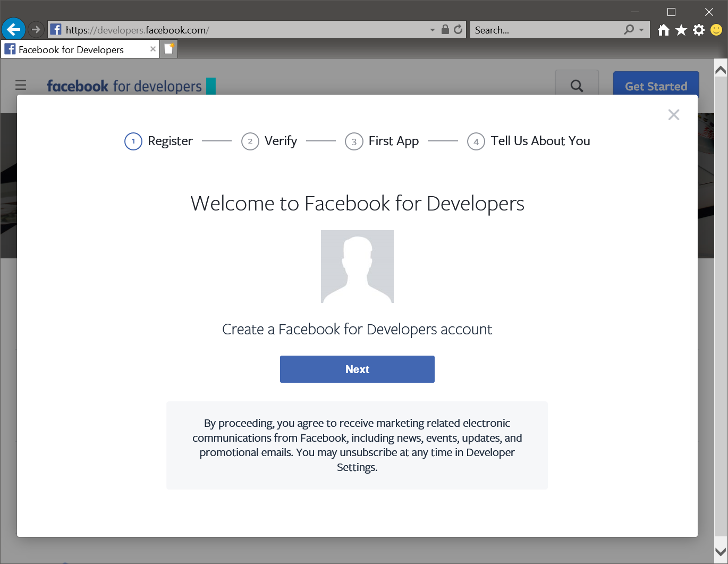Close the registration dialog with X

[674, 115]
